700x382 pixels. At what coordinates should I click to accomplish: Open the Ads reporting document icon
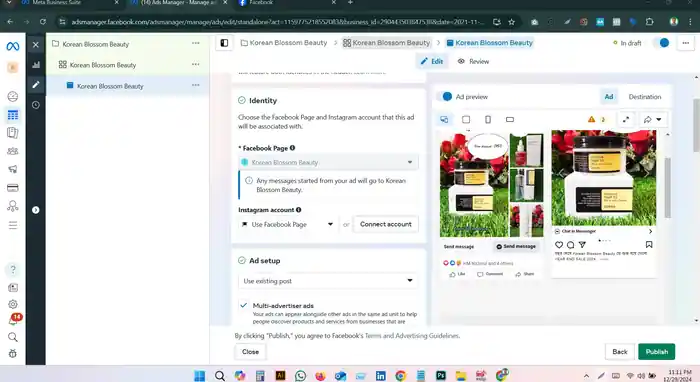click(x=12, y=133)
